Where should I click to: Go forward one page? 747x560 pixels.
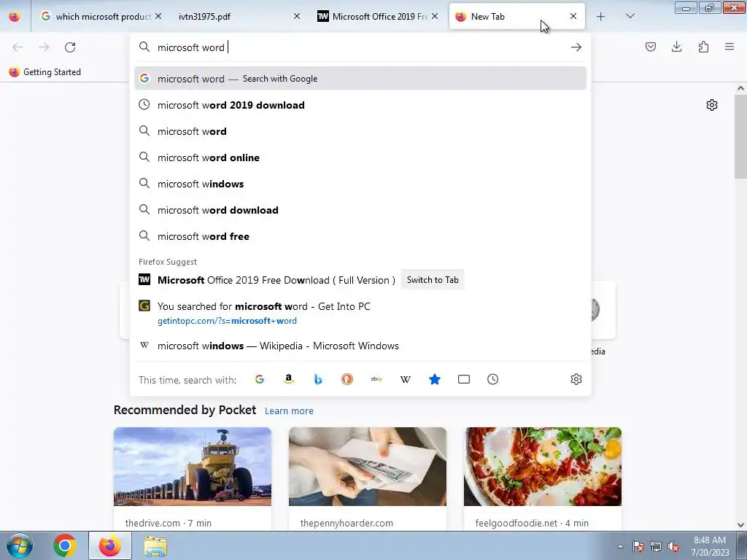[x=44, y=47]
